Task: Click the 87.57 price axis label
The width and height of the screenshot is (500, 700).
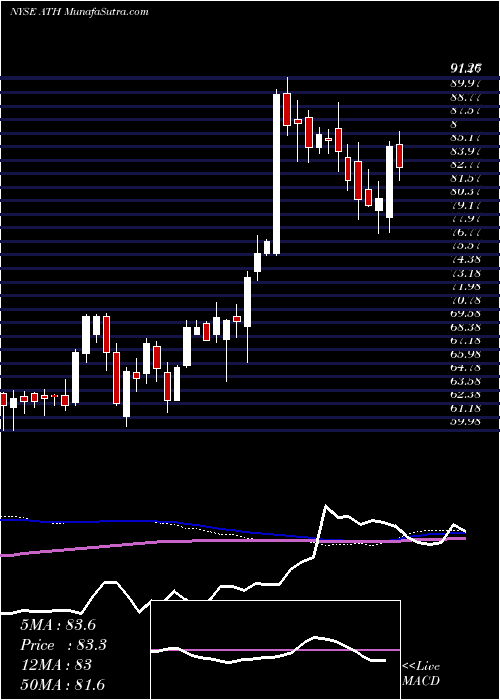Action: tap(466, 110)
